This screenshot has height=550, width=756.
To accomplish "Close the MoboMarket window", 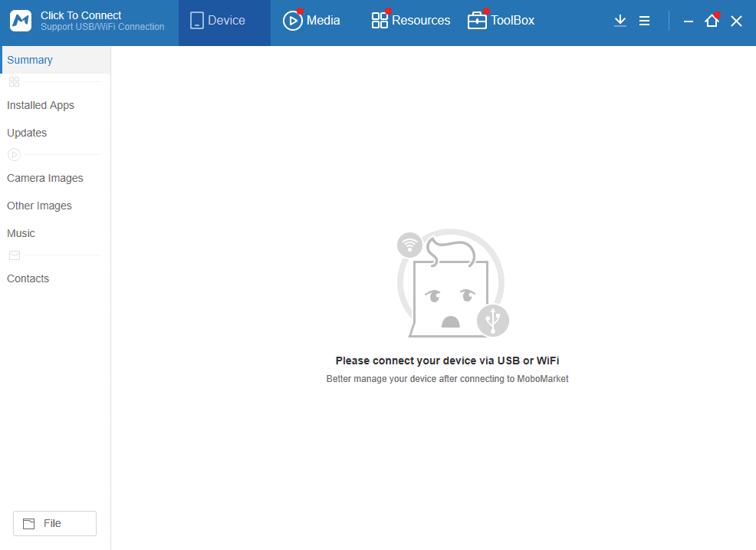I will pos(736,21).
